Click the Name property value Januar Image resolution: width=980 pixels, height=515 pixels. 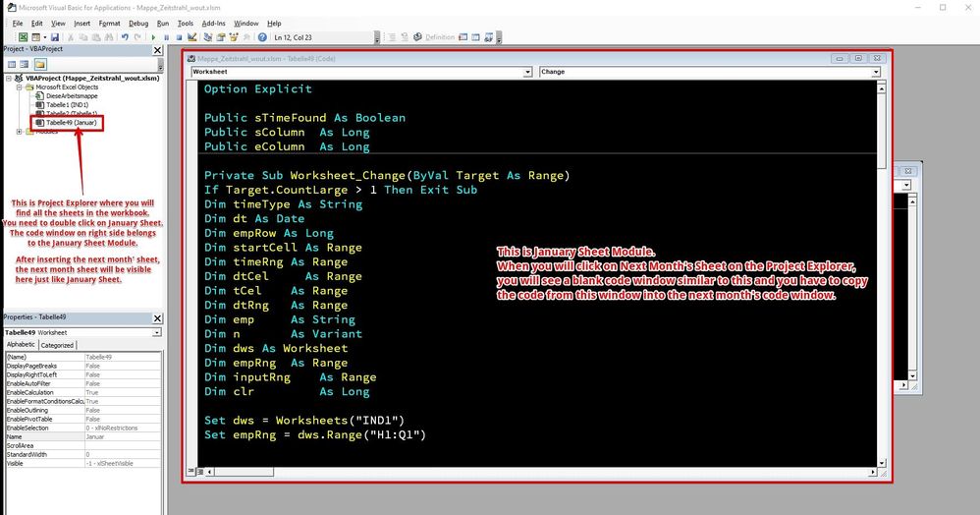123,436
